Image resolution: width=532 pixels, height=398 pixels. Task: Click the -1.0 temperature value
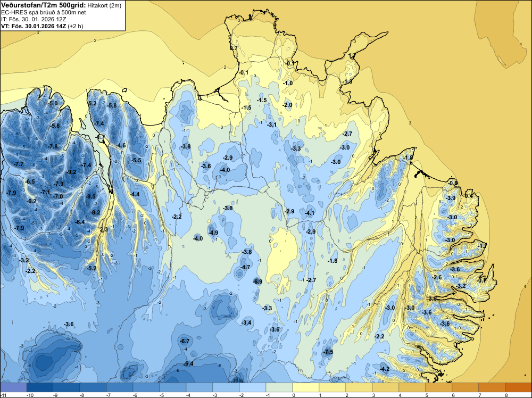(288, 83)
